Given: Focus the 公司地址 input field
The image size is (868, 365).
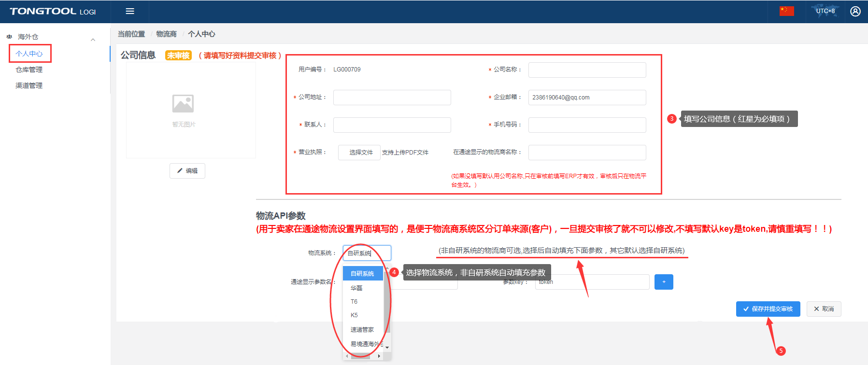Looking at the screenshot, I should pos(392,98).
